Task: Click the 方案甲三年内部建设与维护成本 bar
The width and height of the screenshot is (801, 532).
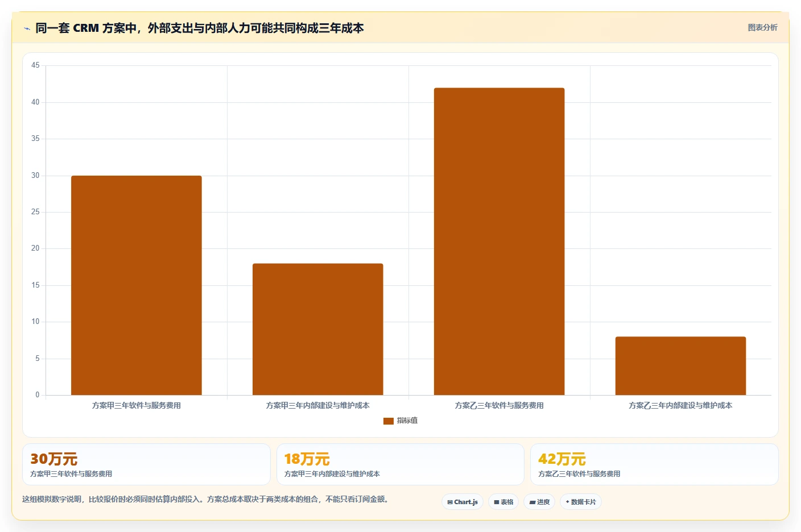Action: 318,329
